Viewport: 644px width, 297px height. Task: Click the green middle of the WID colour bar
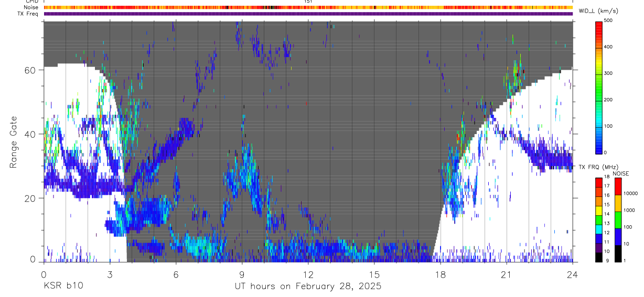(x=599, y=86)
